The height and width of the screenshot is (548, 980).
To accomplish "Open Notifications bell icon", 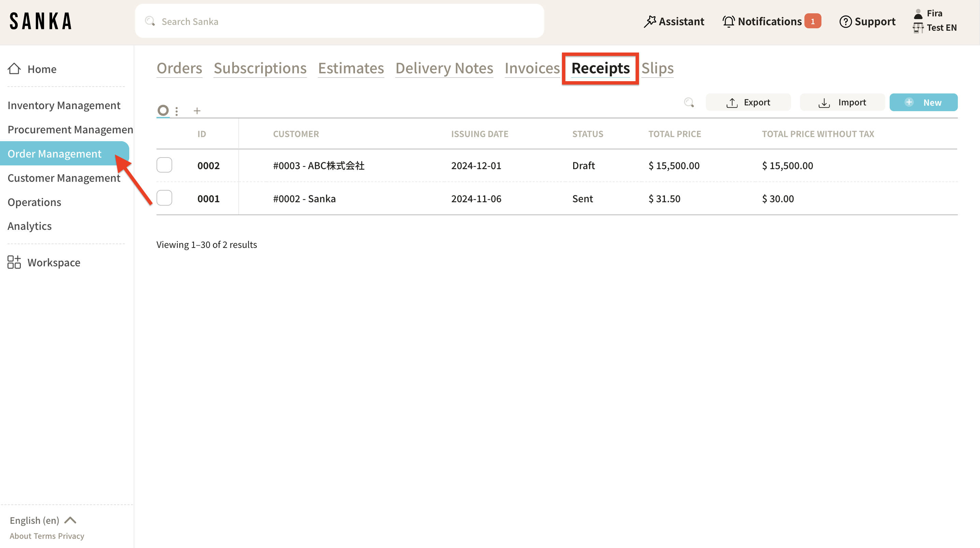I will pos(728,22).
